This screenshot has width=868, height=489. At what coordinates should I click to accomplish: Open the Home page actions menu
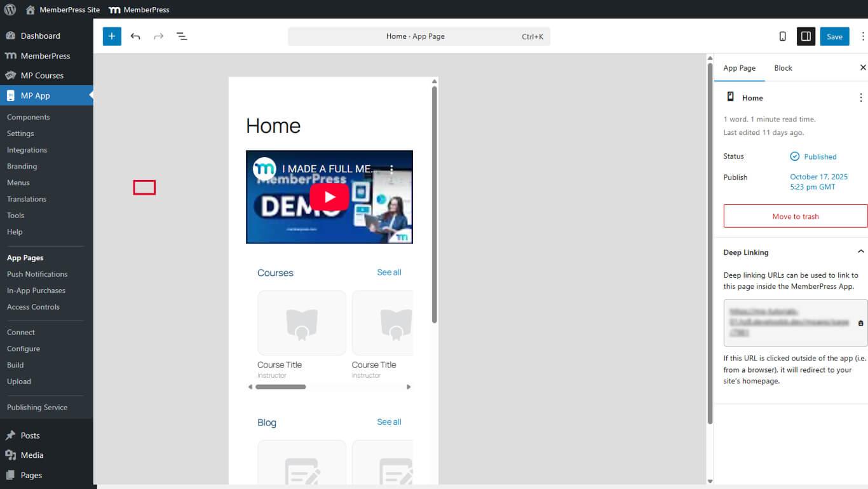point(860,98)
